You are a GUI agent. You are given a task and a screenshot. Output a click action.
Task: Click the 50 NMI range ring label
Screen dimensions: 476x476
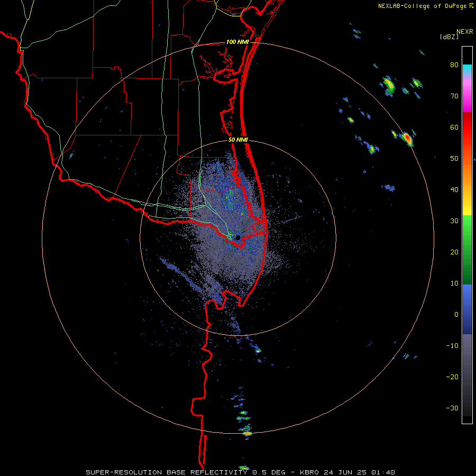(238, 140)
